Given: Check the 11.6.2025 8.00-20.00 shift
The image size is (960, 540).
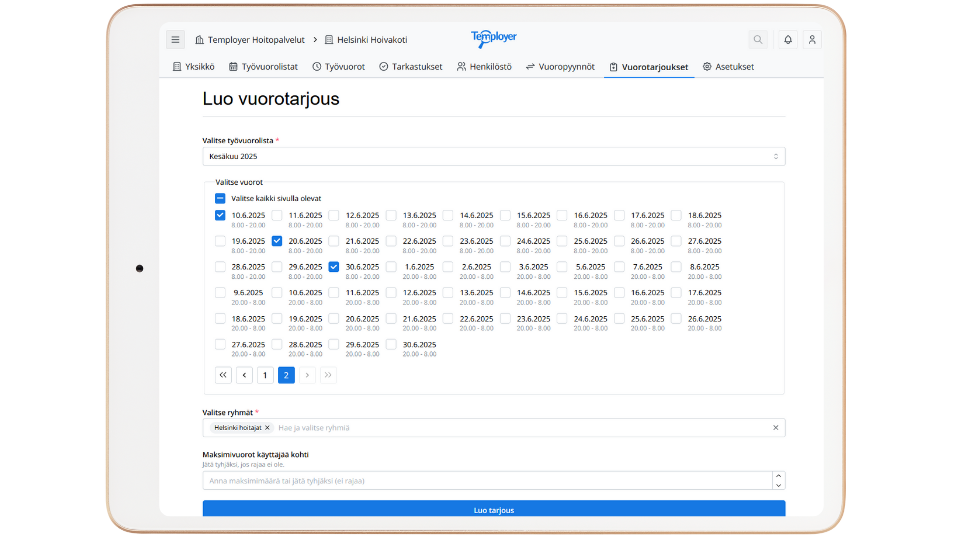Looking at the screenshot, I should pyautogui.click(x=277, y=216).
